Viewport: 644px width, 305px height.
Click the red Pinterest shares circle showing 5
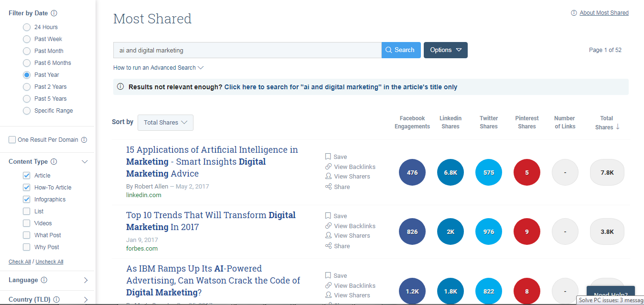point(526,173)
